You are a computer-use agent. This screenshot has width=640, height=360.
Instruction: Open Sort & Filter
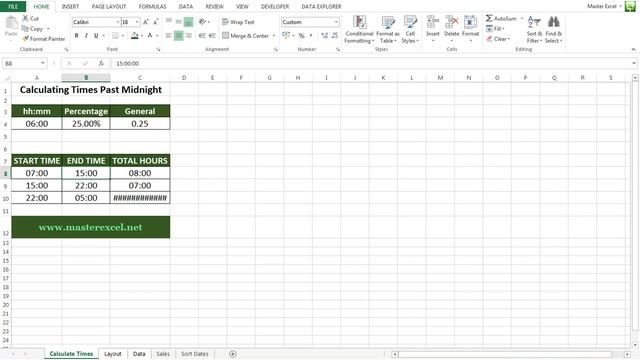coord(534,29)
